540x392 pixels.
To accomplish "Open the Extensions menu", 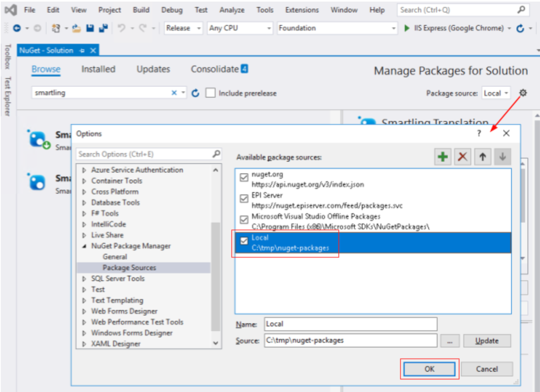I will point(302,10).
